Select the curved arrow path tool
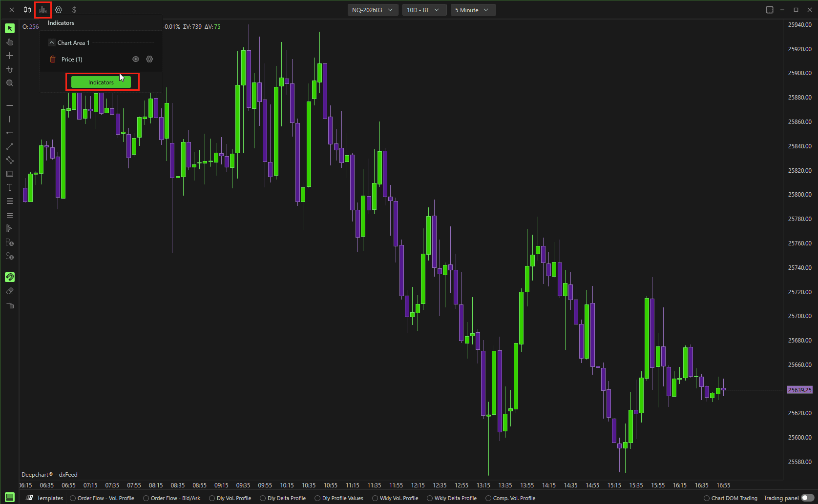The height and width of the screenshot is (504, 818). (x=10, y=69)
